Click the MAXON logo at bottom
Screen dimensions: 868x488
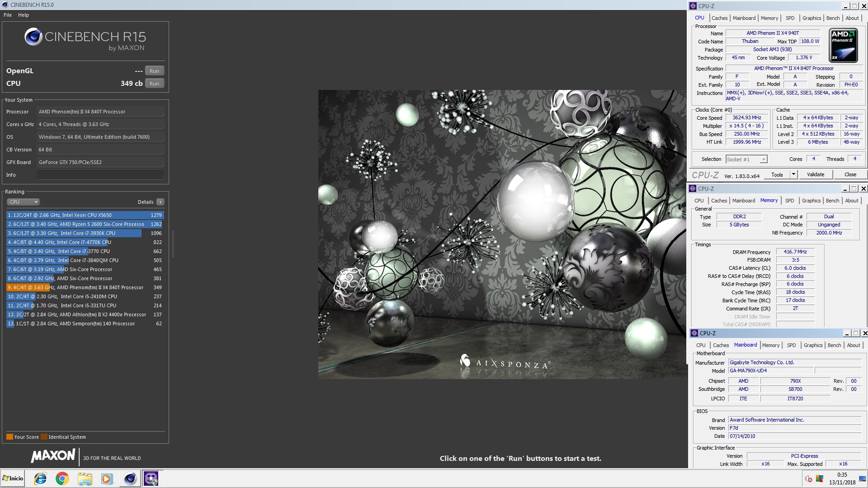click(53, 456)
